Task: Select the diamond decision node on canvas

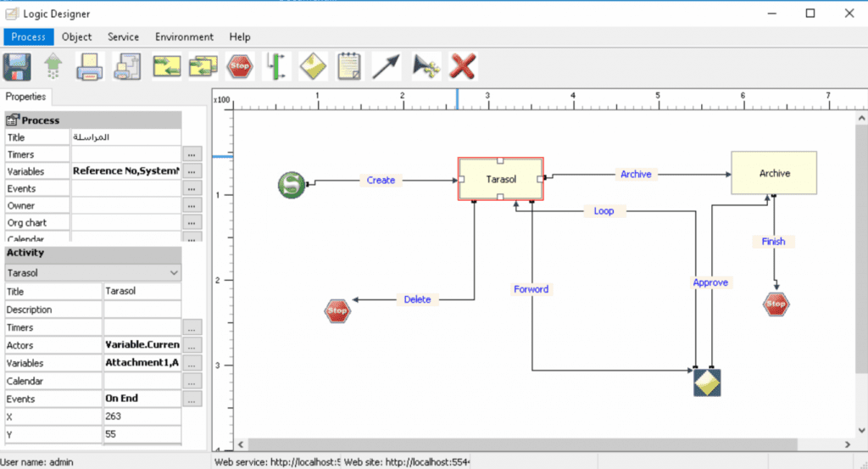Action: (x=707, y=382)
